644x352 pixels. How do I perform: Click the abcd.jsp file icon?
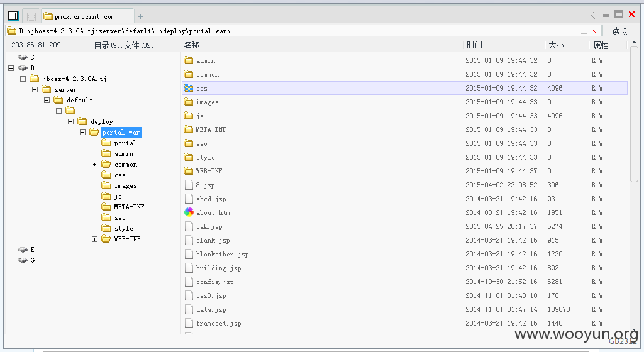189,199
